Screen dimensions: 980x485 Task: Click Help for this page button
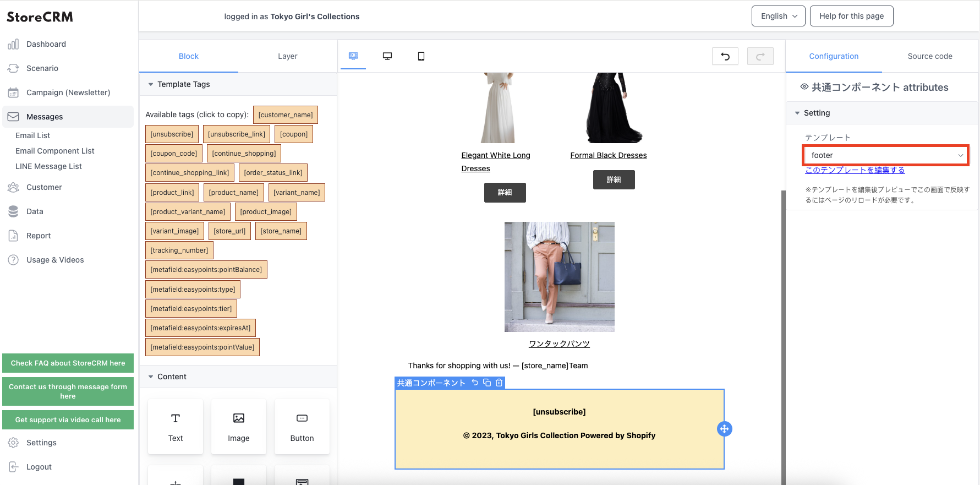pos(851,16)
